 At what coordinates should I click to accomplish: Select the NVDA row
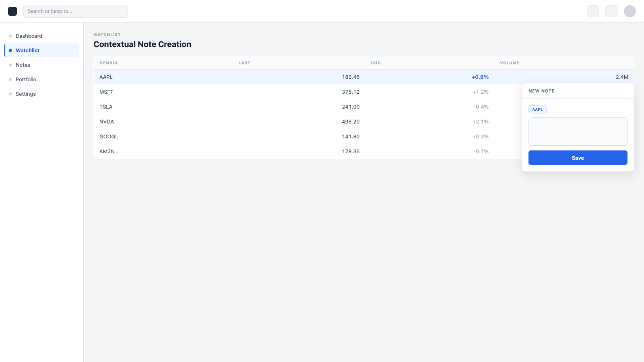(308, 121)
